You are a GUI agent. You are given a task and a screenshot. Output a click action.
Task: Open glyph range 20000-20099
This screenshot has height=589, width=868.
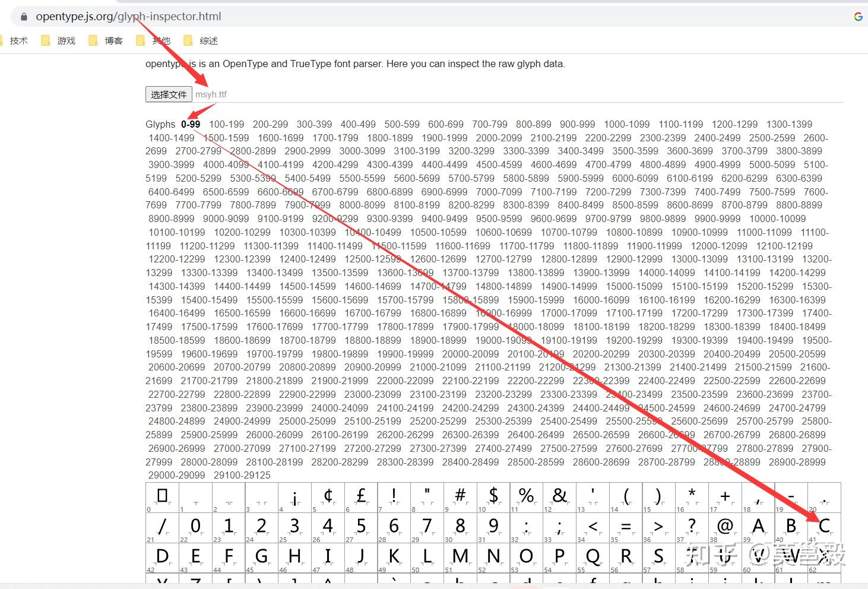click(x=471, y=353)
